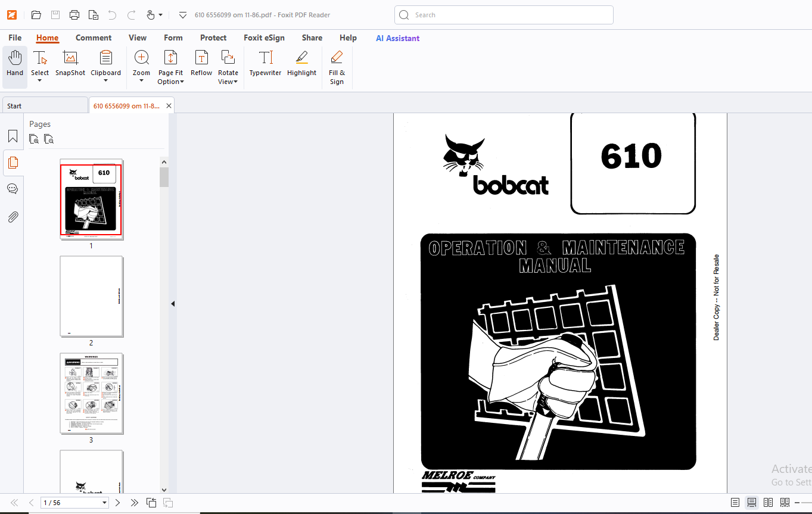Open the page number dropdown arrow
Image resolution: width=812 pixels, height=514 pixels.
point(105,503)
